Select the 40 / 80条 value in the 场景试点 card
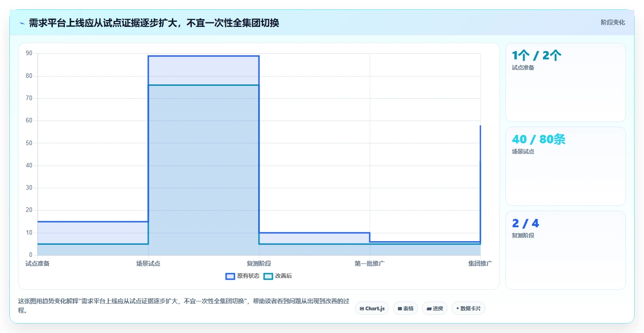This screenshot has width=644, height=333. click(x=539, y=139)
